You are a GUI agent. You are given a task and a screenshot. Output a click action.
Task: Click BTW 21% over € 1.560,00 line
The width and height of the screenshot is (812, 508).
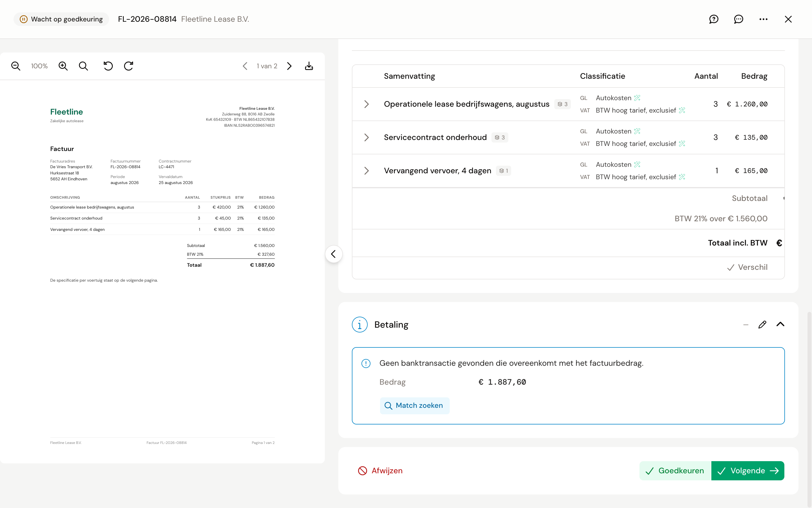(721, 218)
